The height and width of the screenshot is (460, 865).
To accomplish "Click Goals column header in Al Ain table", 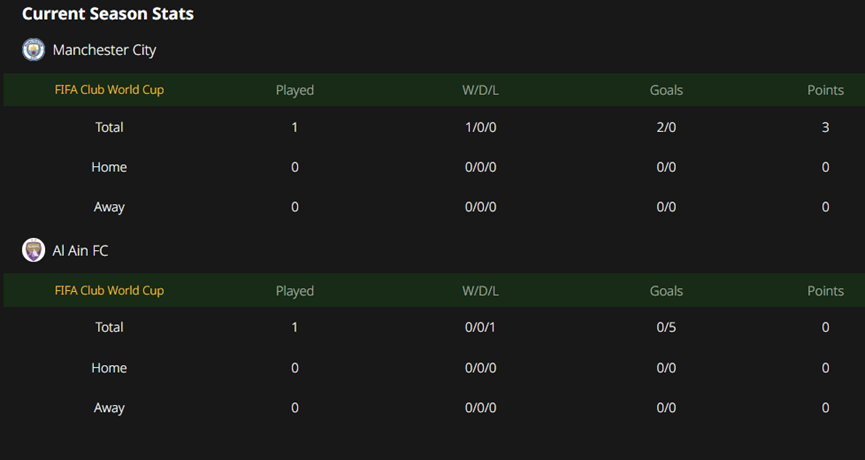I will (x=666, y=291).
